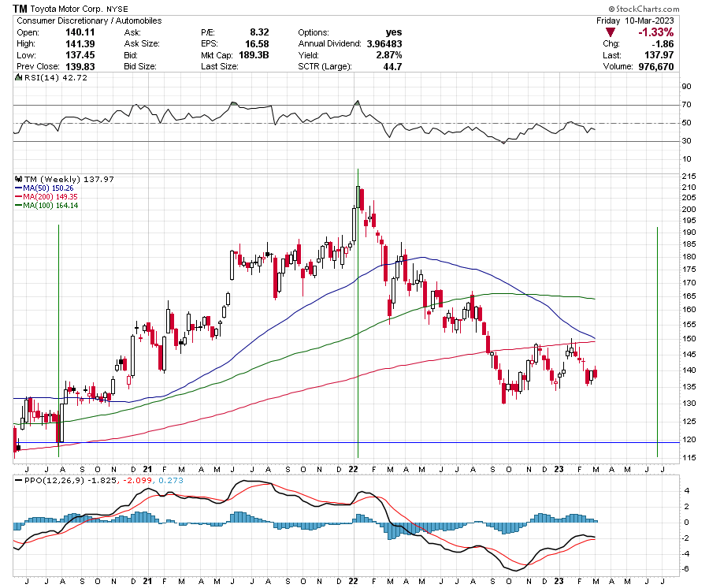Click the Prev Close value 139.83

tap(80, 66)
